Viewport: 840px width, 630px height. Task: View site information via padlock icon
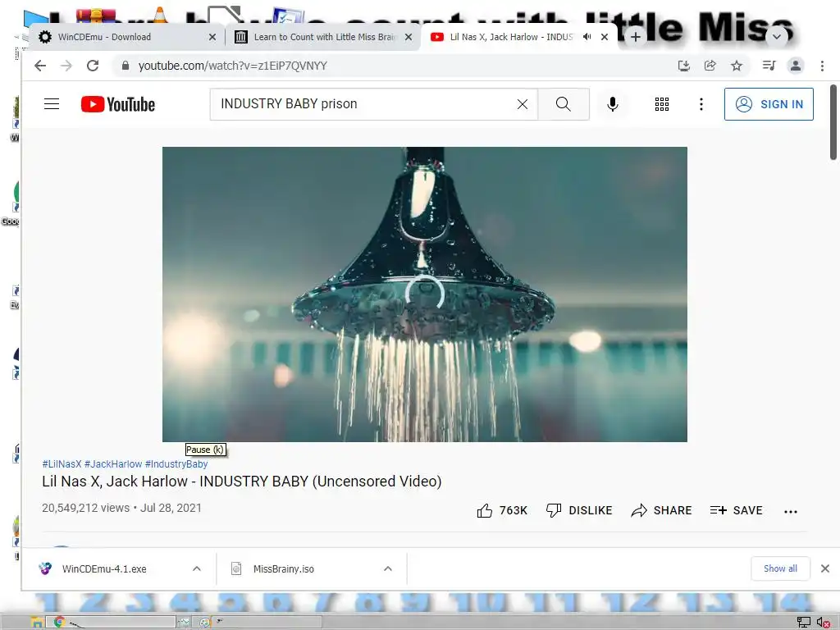pos(126,66)
